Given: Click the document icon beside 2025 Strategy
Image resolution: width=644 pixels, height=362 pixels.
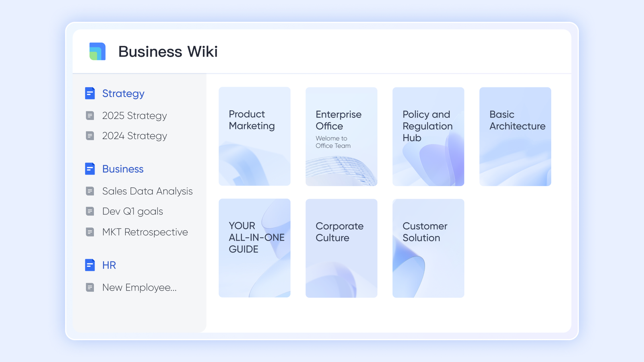Looking at the screenshot, I should click(x=90, y=115).
